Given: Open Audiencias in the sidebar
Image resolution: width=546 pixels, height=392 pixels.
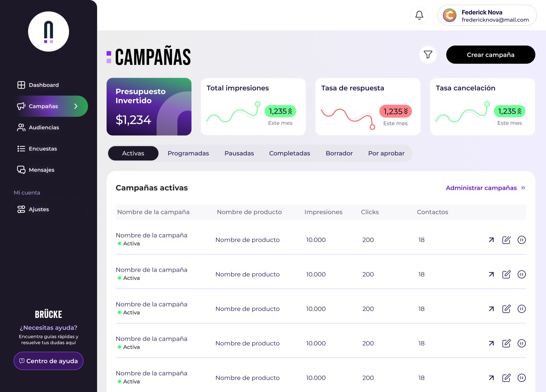Looking at the screenshot, I should [x=38, y=127].
